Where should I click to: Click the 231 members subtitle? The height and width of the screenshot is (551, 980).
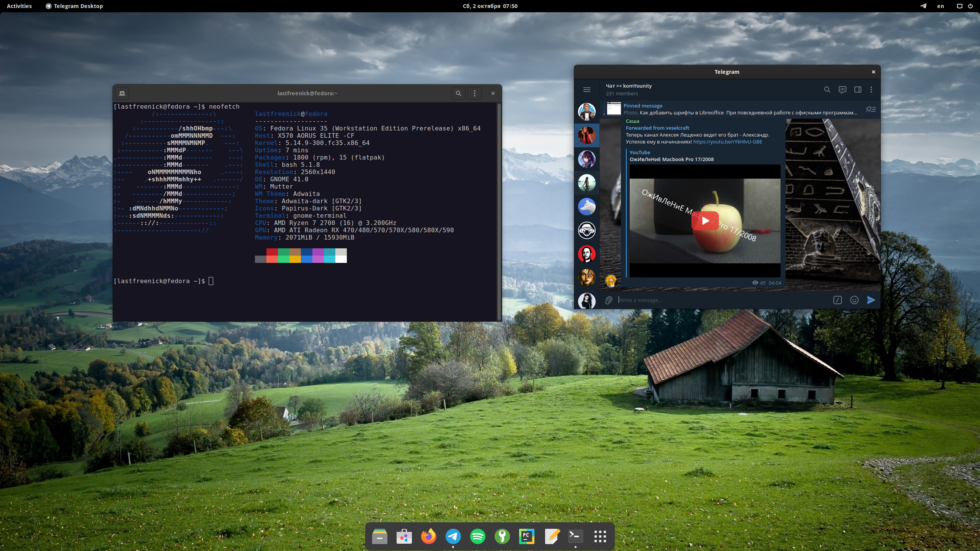point(622,94)
